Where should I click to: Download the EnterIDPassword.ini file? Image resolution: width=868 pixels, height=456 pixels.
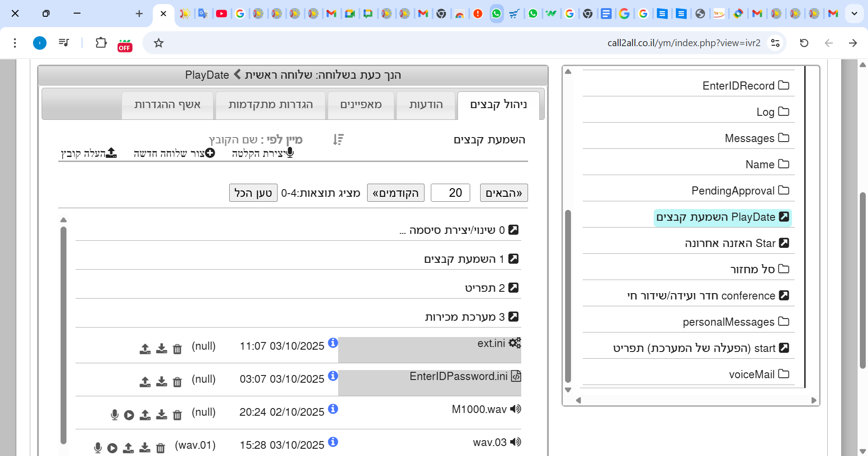click(x=161, y=382)
